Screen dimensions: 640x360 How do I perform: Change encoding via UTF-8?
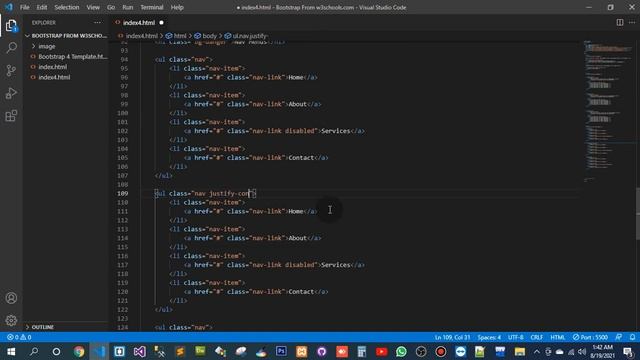tap(516, 337)
